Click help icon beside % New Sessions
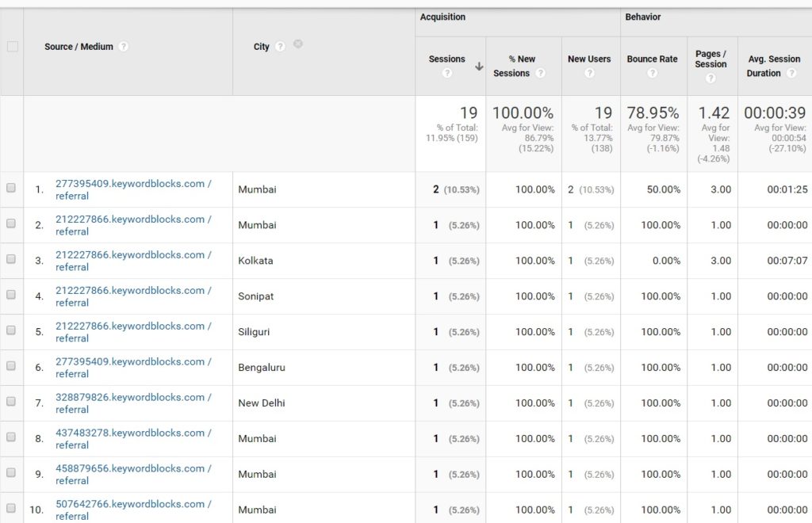The width and height of the screenshot is (812, 523). click(x=540, y=73)
